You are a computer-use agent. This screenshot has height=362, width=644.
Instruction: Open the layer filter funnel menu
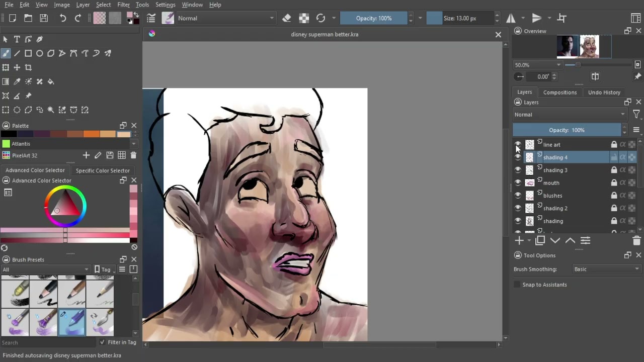tap(636, 115)
